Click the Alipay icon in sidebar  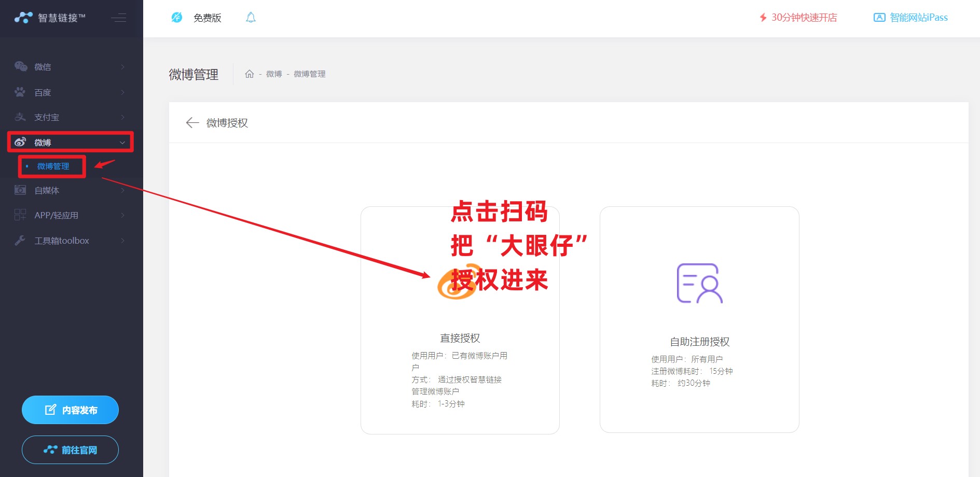tap(20, 117)
